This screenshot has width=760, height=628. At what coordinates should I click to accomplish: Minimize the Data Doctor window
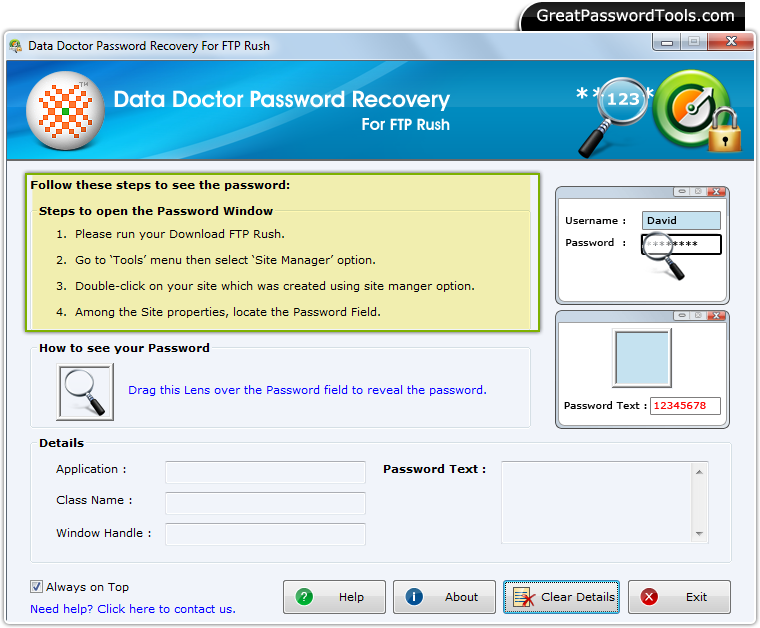click(x=666, y=43)
